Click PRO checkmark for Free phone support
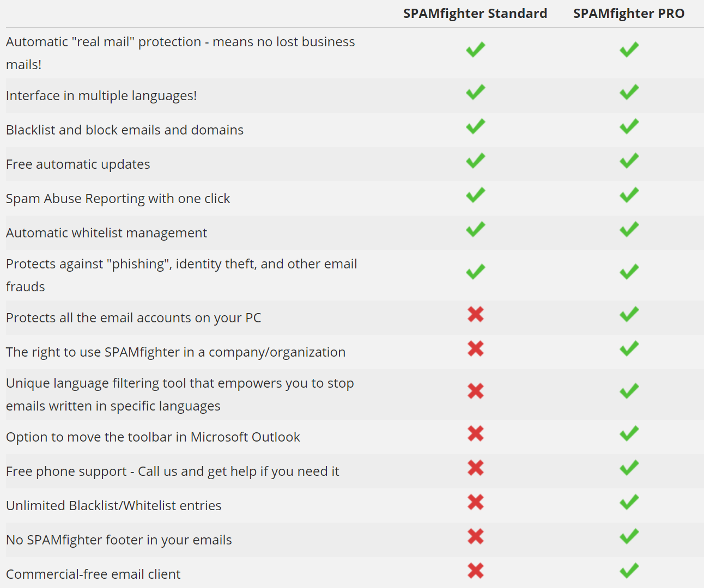The image size is (704, 588). [629, 468]
